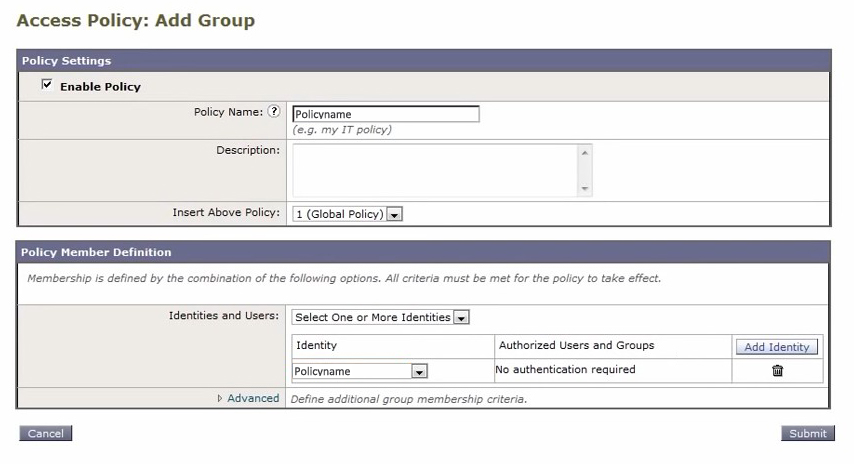This screenshot has width=854, height=464.
Task: Open the Policyname identity dropdown in table
Action: [419, 371]
